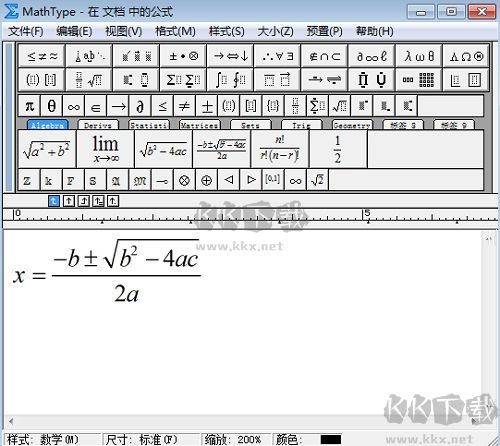This screenshot has width=500, height=446.
Task: Insert the plus-minus sign ±
Action: (207, 106)
